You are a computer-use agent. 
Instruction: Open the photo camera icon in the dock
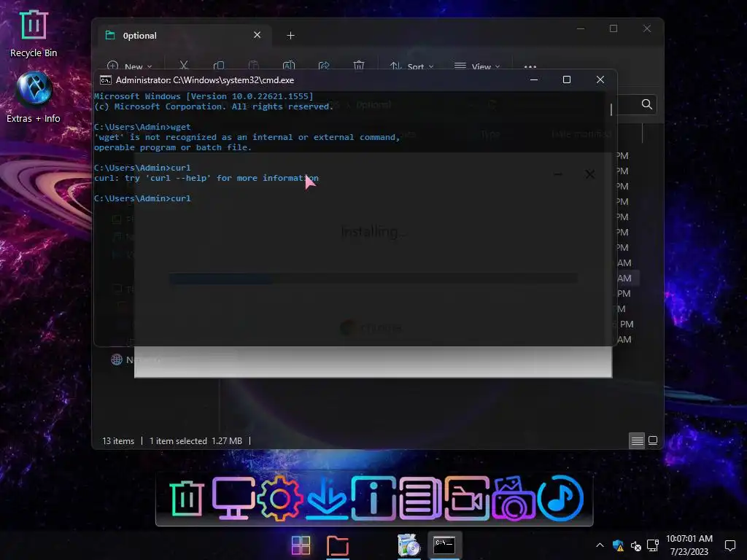[x=513, y=498]
